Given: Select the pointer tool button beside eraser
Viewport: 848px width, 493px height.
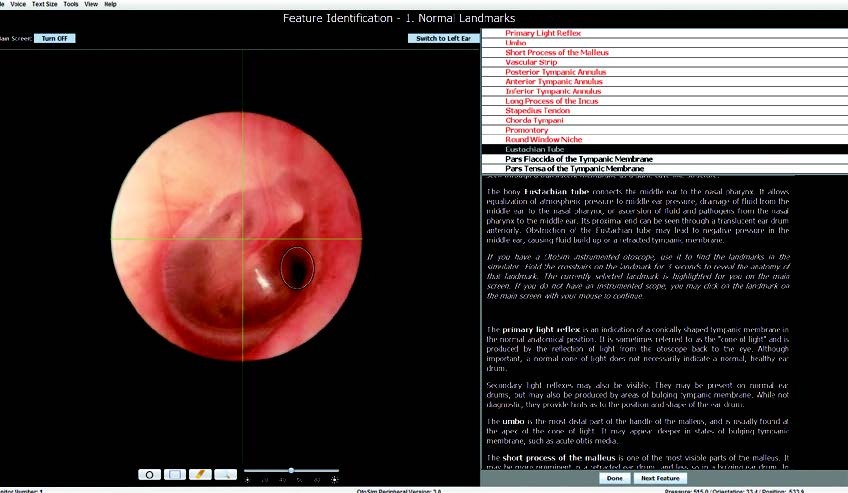Looking at the screenshot, I should (226, 475).
